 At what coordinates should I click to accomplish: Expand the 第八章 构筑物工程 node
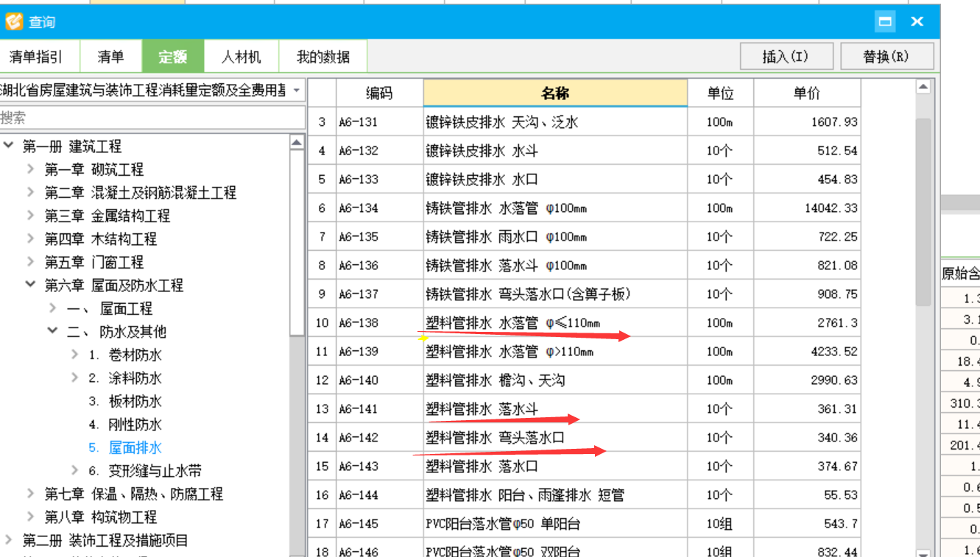[30, 517]
